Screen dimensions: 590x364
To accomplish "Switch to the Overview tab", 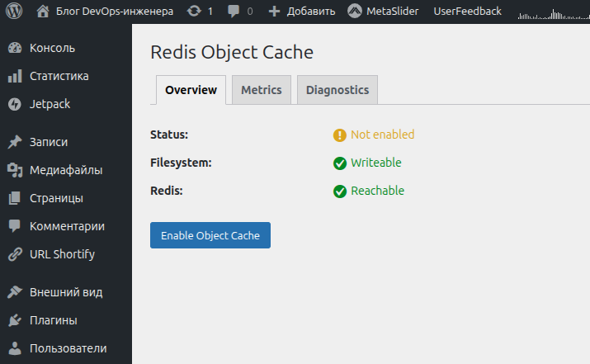I will point(191,90).
